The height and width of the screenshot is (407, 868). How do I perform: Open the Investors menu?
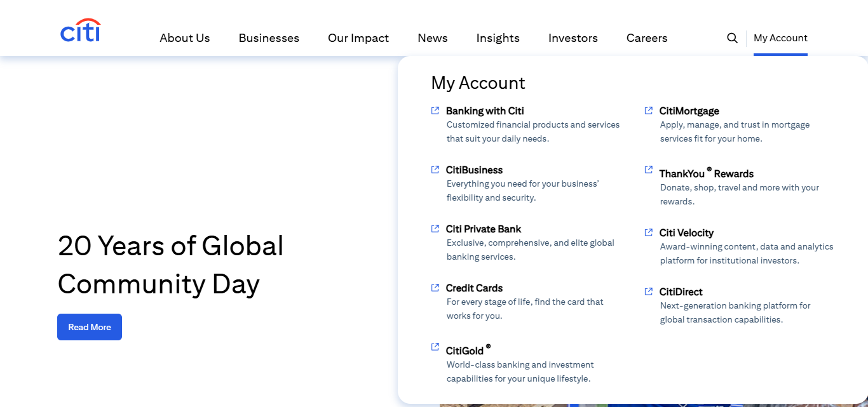(x=573, y=38)
